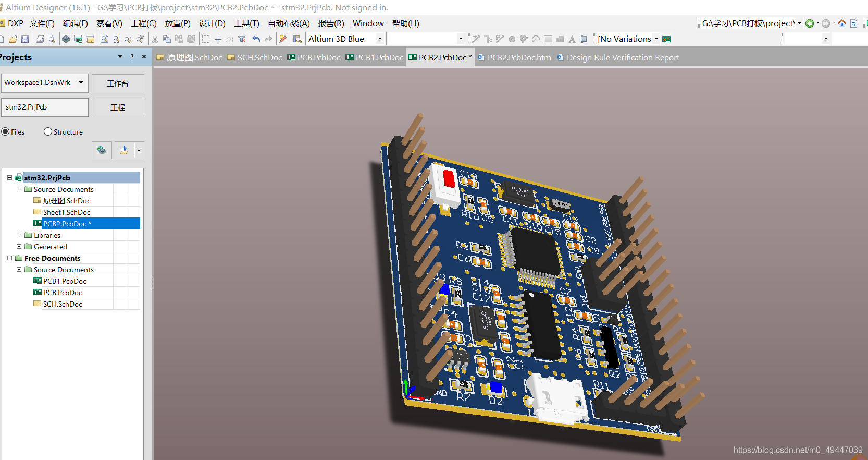Switch to the Design Rule Verification Report tab
The width and height of the screenshot is (868, 460).
click(x=618, y=58)
